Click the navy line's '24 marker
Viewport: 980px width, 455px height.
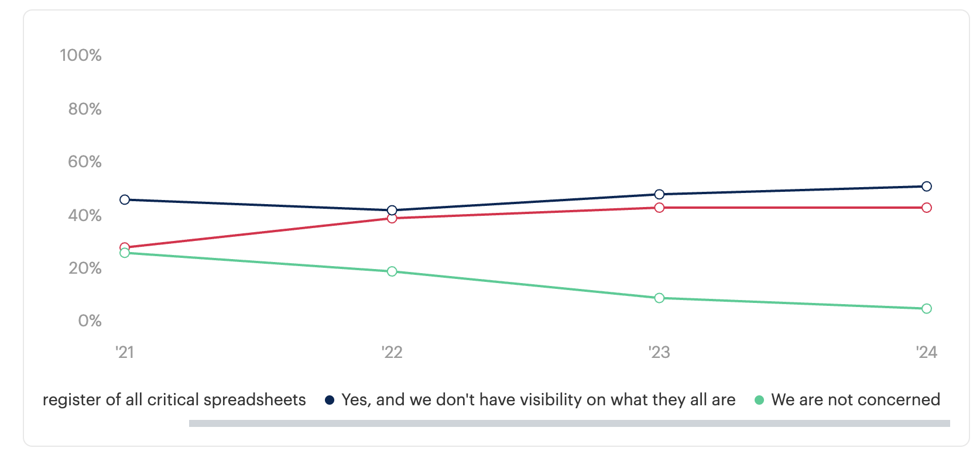927,187
